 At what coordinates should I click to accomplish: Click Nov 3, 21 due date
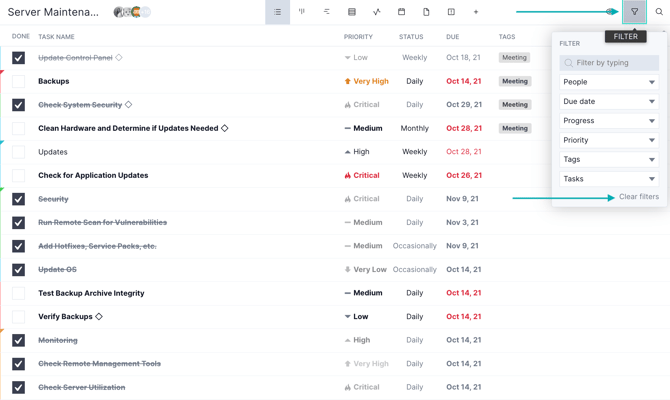click(x=462, y=222)
